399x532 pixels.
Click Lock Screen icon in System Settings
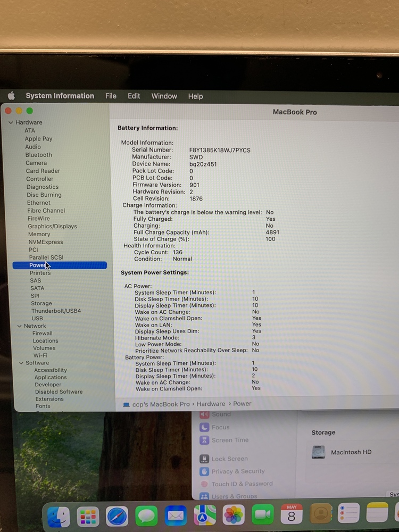pos(204,459)
